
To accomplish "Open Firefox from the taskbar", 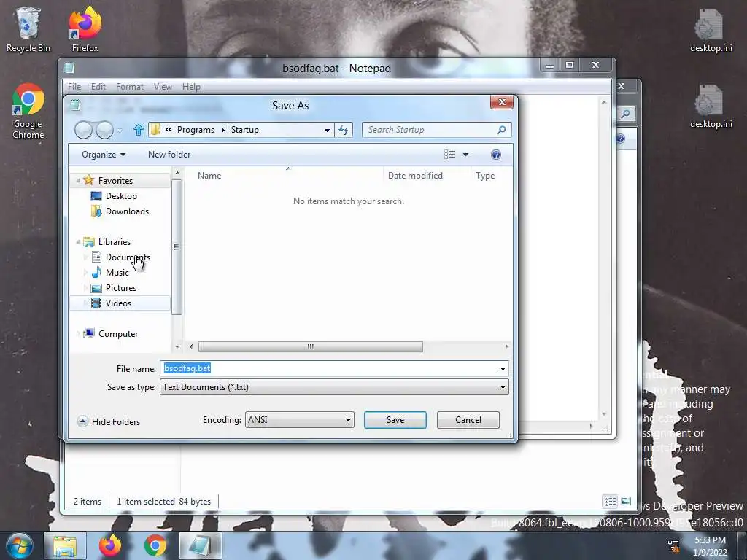I will point(110,545).
